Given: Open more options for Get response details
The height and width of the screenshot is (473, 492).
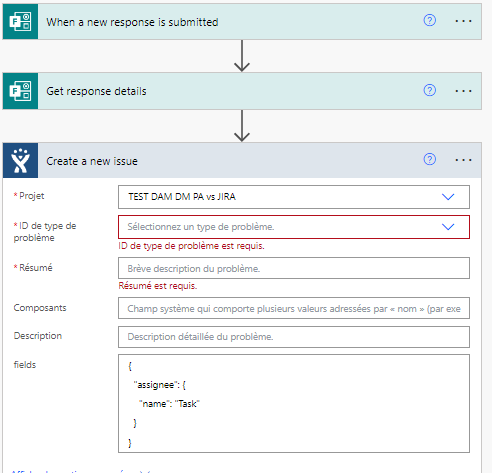Looking at the screenshot, I should [x=463, y=91].
